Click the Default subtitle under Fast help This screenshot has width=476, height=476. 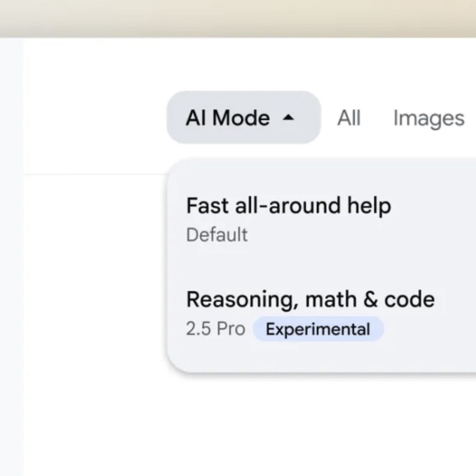pyautogui.click(x=217, y=235)
